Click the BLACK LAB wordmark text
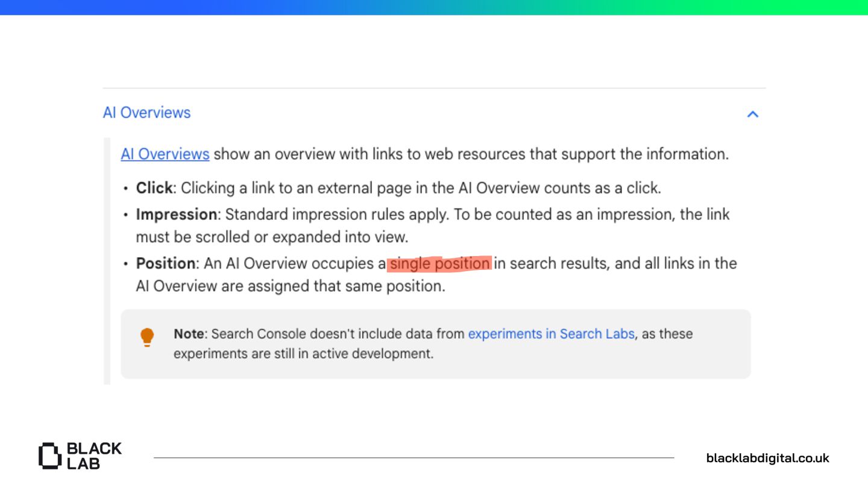This screenshot has height=488, width=868. click(93, 455)
